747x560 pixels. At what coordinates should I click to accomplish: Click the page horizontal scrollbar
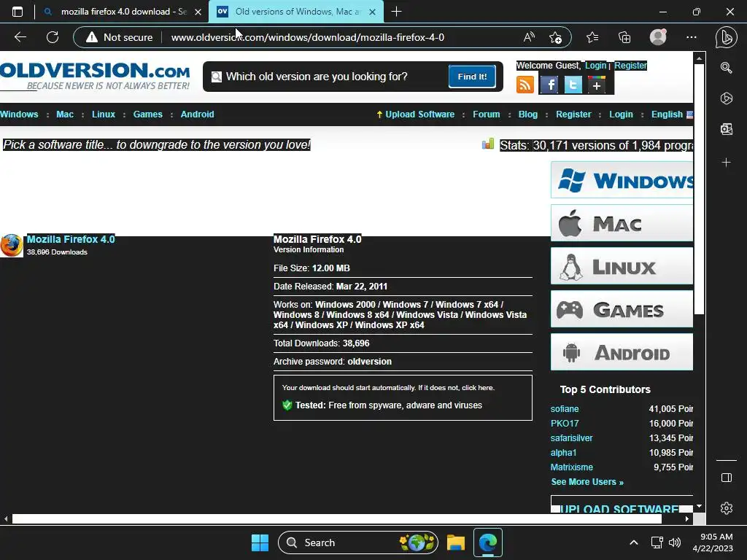click(x=337, y=518)
